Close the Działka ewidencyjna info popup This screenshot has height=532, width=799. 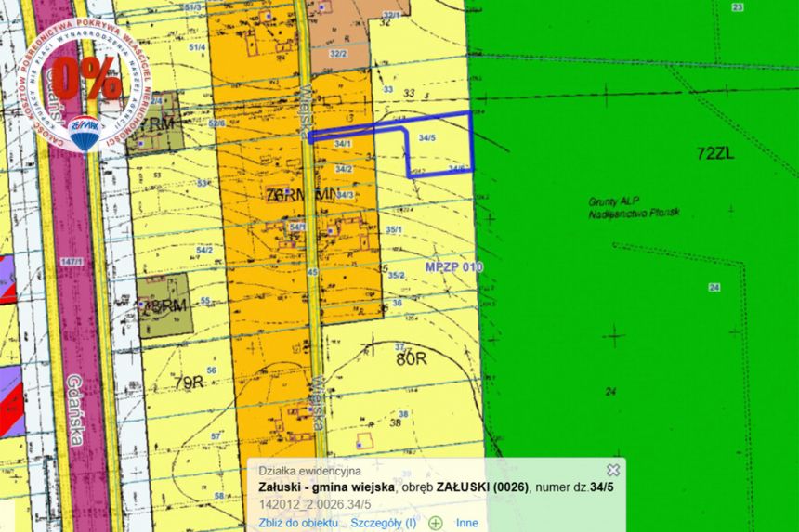[612, 471]
